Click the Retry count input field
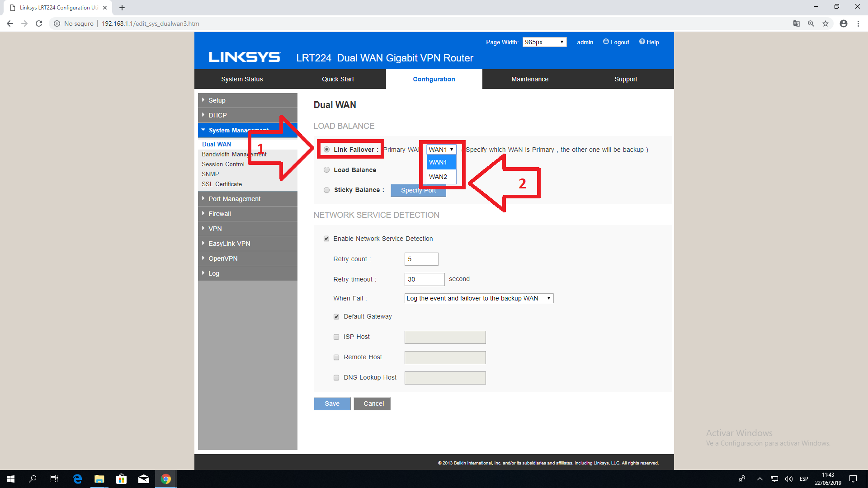This screenshot has width=868, height=488. [421, 259]
